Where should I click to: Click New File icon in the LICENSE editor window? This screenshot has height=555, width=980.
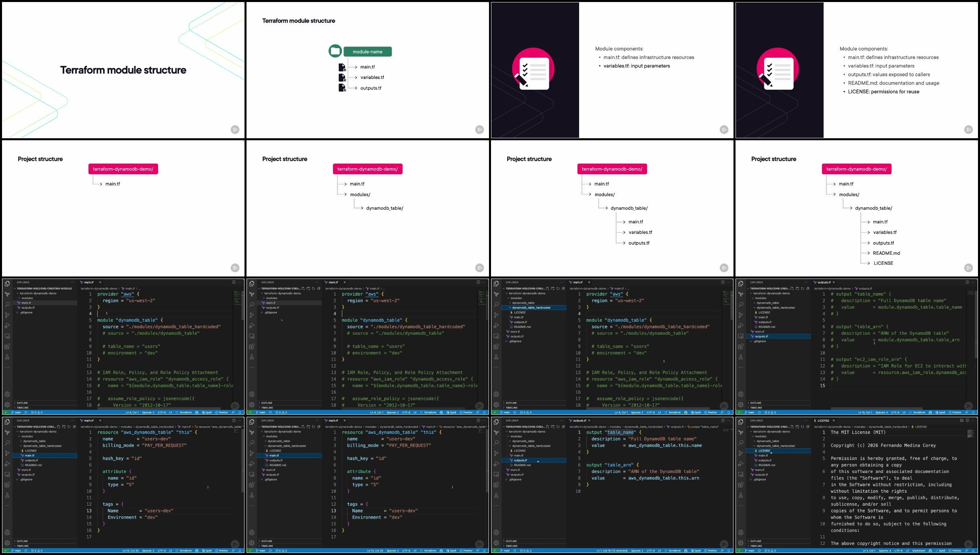point(792,426)
